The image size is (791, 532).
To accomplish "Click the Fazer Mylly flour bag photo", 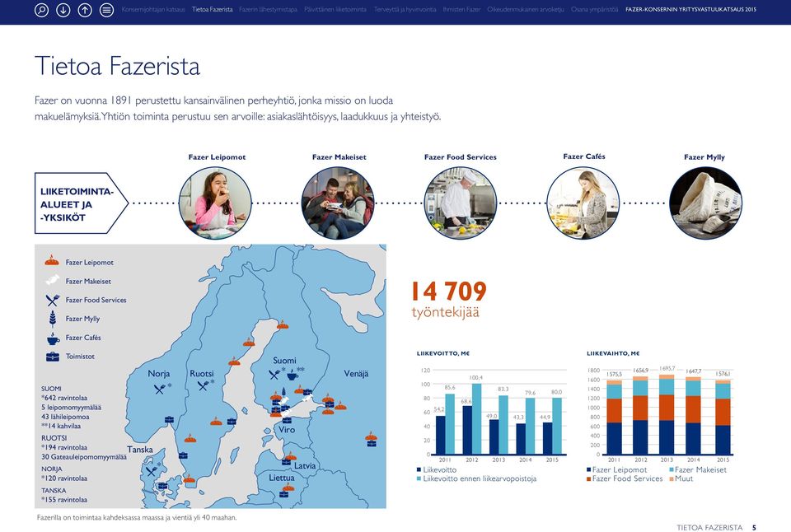I will pos(706,203).
